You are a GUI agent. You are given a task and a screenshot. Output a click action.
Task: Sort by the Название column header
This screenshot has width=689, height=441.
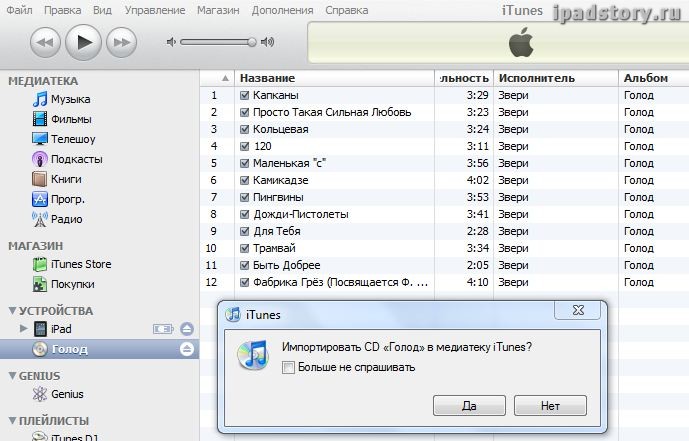pos(335,78)
